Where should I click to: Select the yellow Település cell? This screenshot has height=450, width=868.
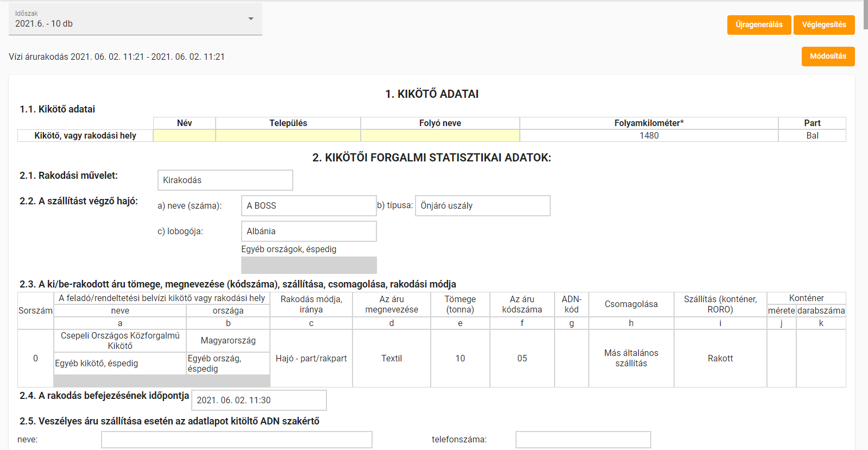click(x=288, y=136)
